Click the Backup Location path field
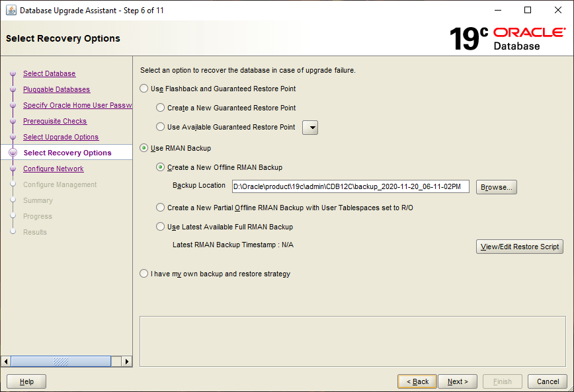The image size is (574, 392). click(x=350, y=186)
